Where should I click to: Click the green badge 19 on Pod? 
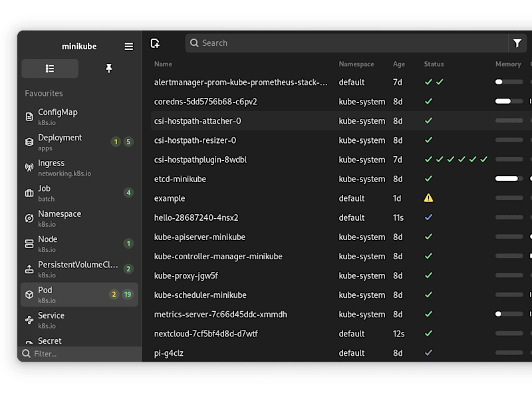point(128,295)
